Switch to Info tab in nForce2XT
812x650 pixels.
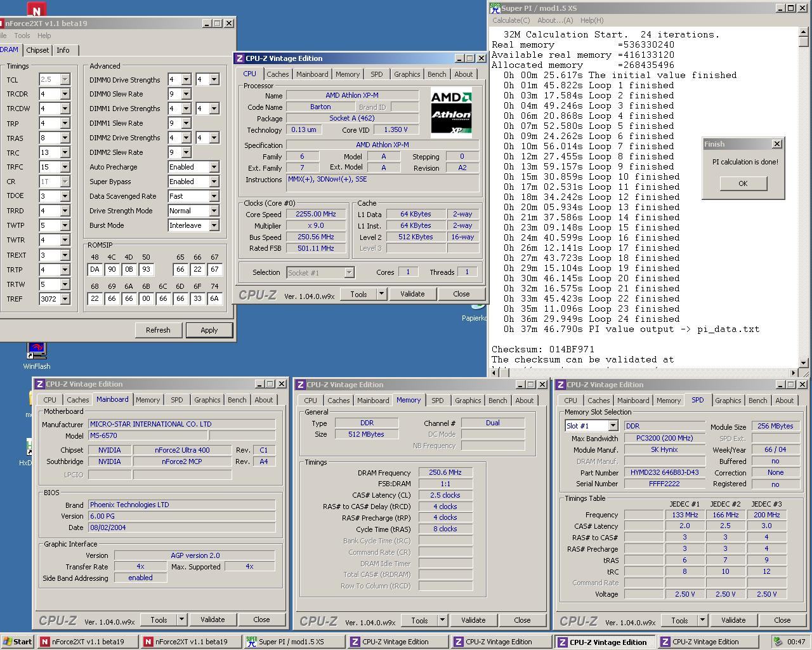click(63, 50)
